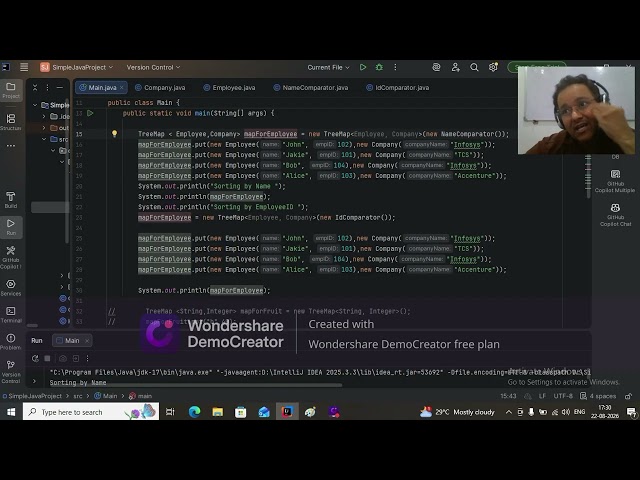Click the Main class breadcrumb

tap(106, 396)
